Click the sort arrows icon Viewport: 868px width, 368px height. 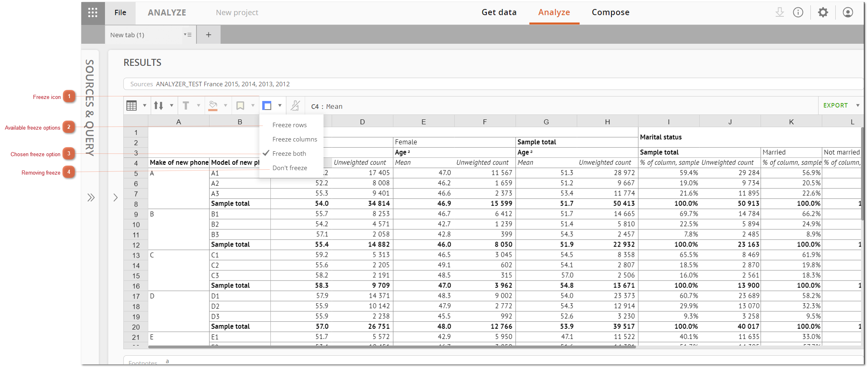coord(158,105)
